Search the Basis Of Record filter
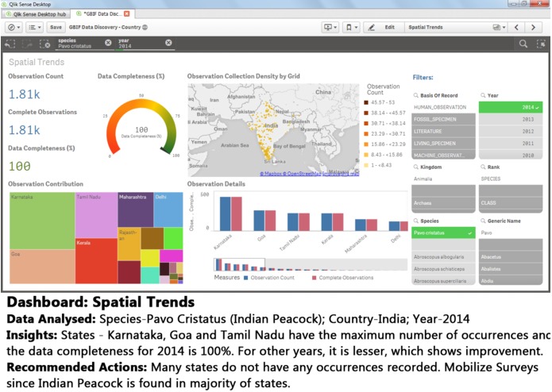 pyautogui.click(x=415, y=95)
